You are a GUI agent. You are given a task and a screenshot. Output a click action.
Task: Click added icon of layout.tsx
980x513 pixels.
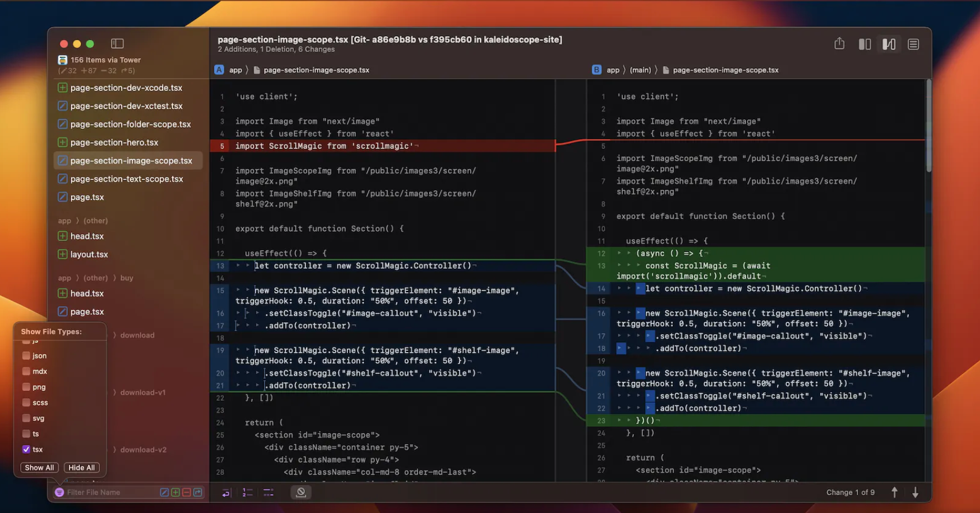click(63, 254)
